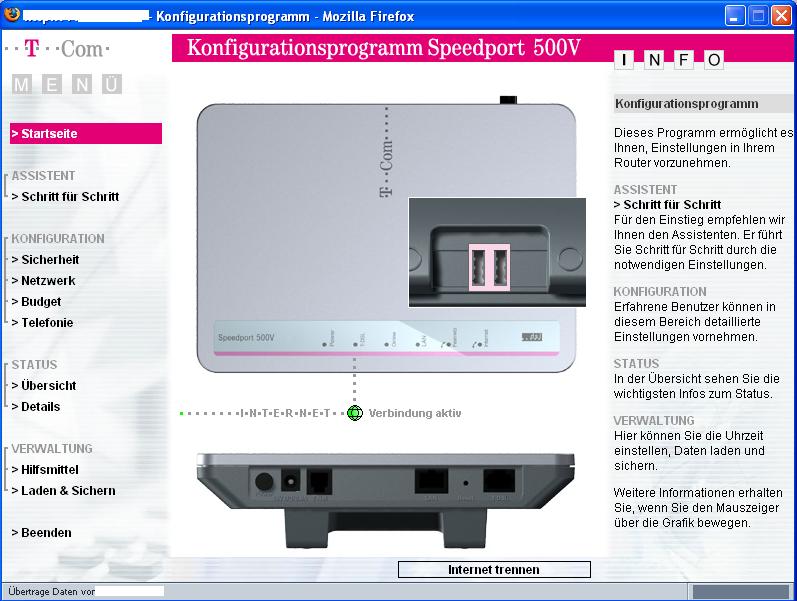Click Beenden to log out
The width and height of the screenshot is (797, 601).
click(41, 532)
